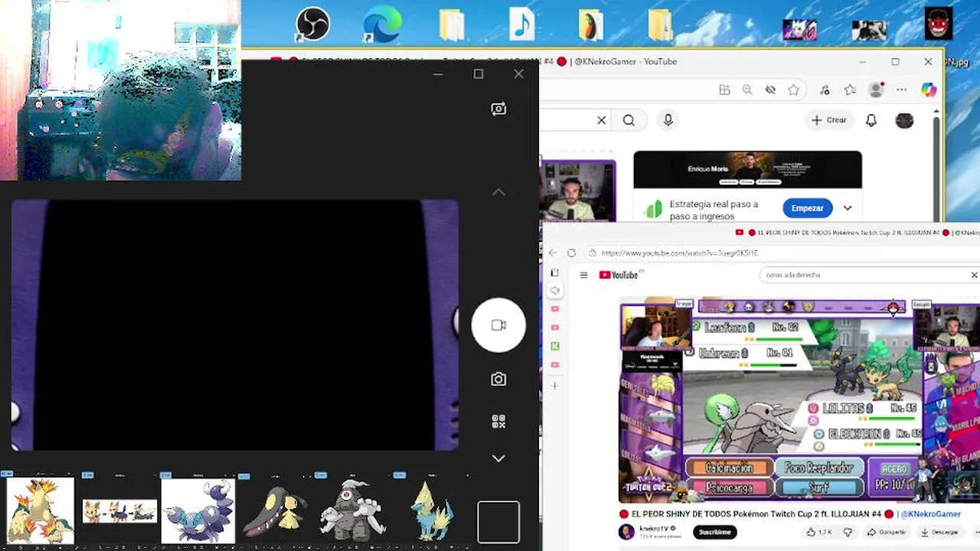Viewport: 980px width, 551px height.
Task: Click the Suscribirme button
Action: (x=715, y=532)
